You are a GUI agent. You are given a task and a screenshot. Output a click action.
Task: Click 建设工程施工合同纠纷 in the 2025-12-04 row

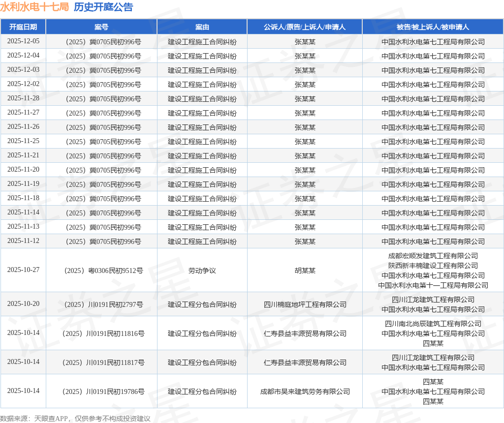tap(202, 56)
